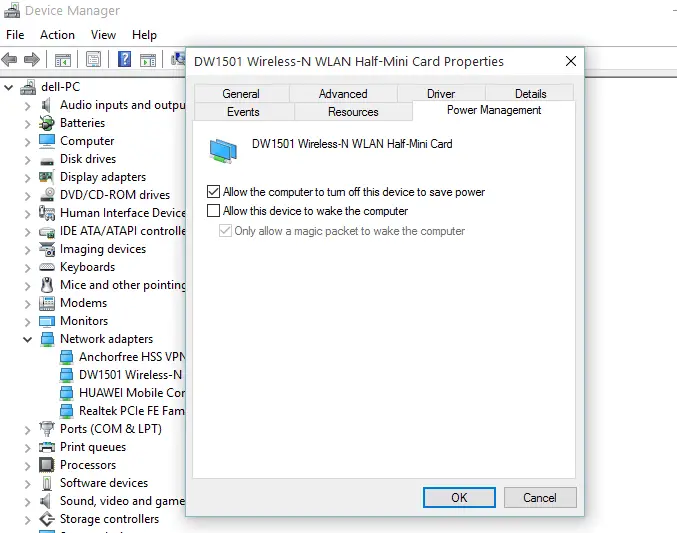Select the Batteries device icon
Screen dimensions: 677x533
(x=46, y=123)
